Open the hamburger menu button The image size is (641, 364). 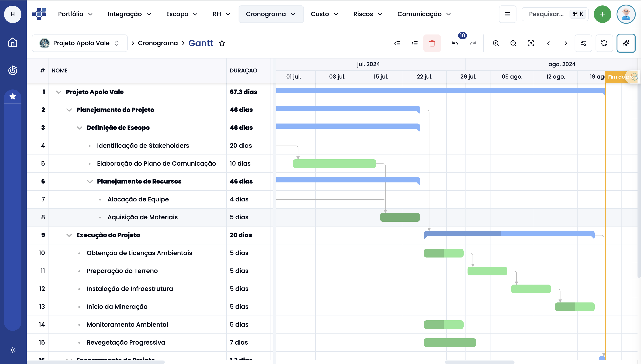tap(508, 14)
